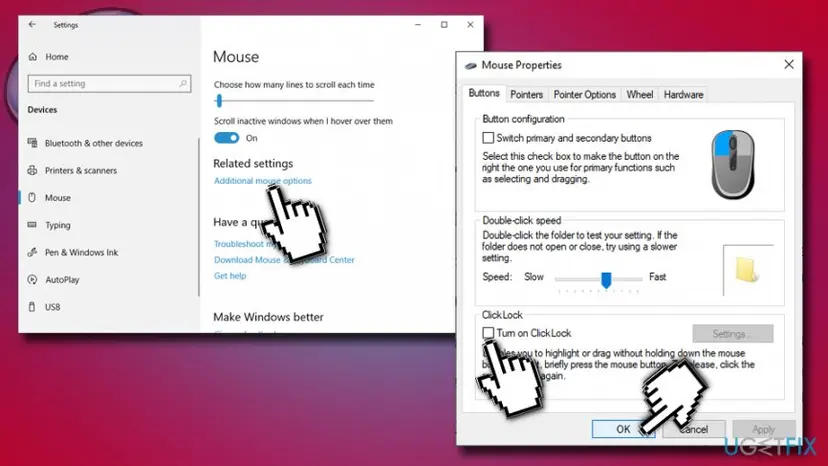Close the Settings window
Viewport: 828px width, 466px height.
point(470,24)
